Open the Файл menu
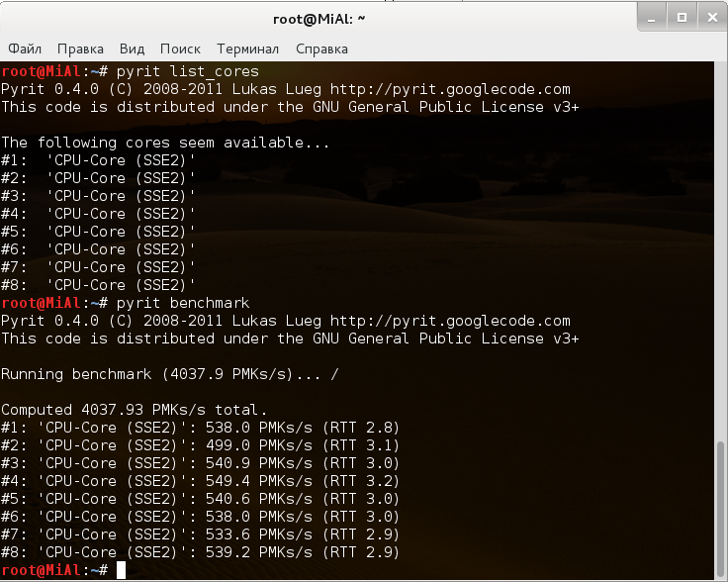728x582 pixels. 25,48
